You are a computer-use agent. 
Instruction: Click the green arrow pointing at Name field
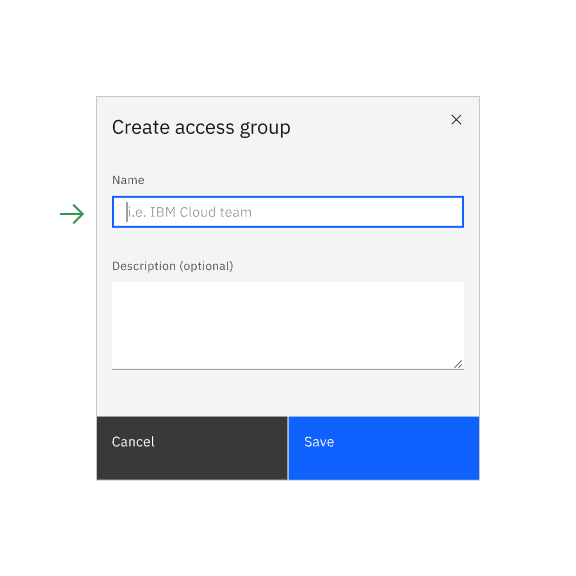coord(72,214)
